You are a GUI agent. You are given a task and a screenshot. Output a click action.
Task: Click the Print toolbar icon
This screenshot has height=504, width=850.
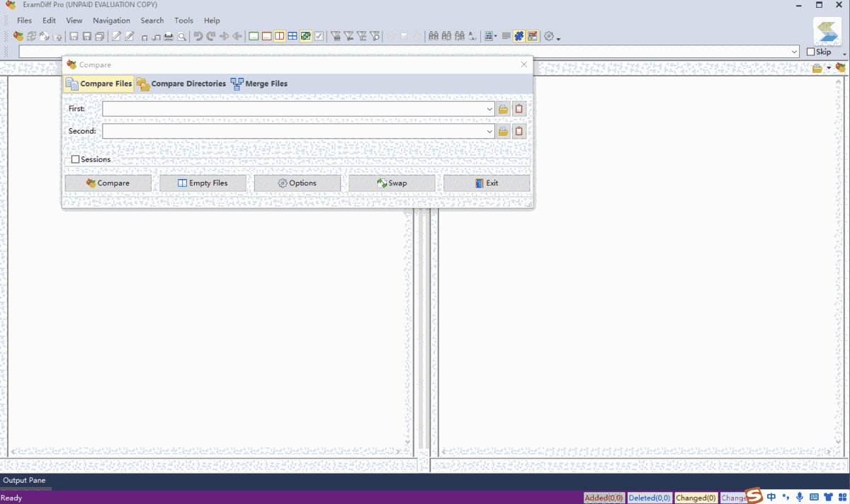[169, 36]
